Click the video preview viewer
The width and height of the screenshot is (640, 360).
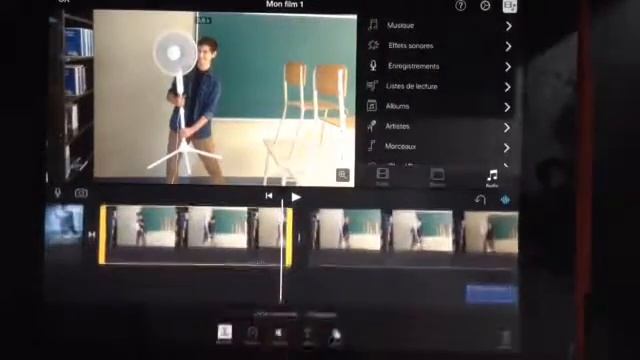point(225,98)
